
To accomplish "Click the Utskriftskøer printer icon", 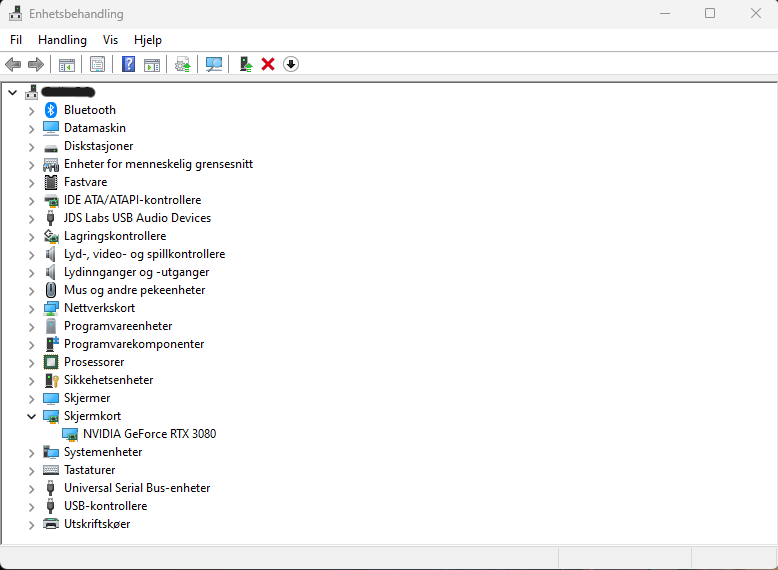I will [x=51, y=524].
